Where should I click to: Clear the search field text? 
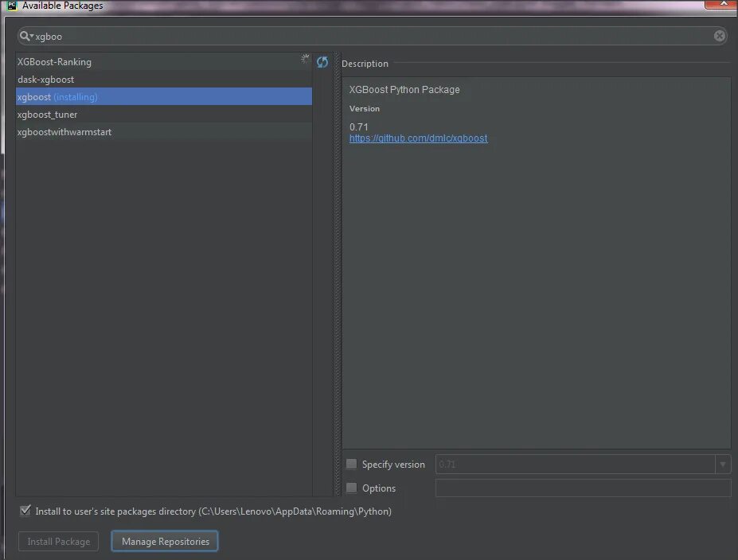click(x=719, y=36)
